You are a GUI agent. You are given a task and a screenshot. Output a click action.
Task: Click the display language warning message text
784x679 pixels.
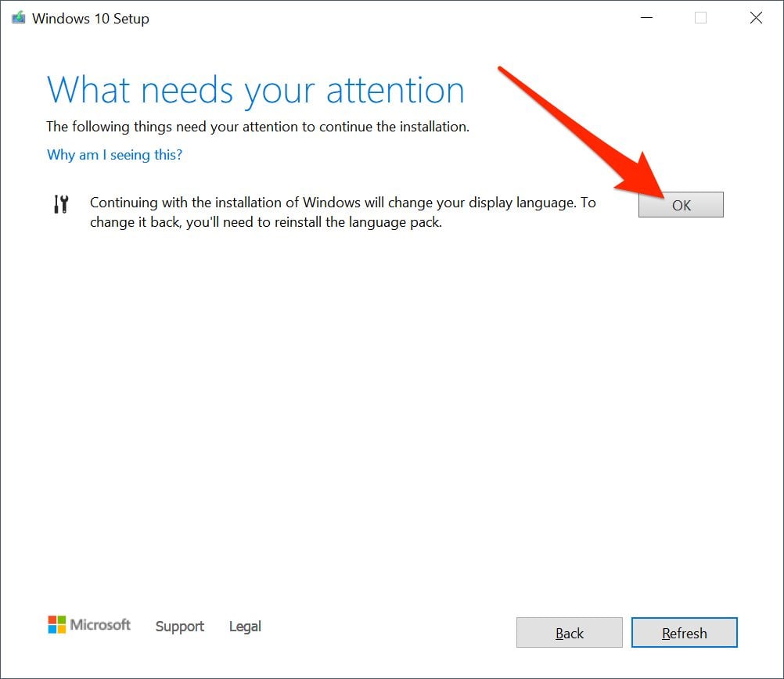[x=342, y=212]
